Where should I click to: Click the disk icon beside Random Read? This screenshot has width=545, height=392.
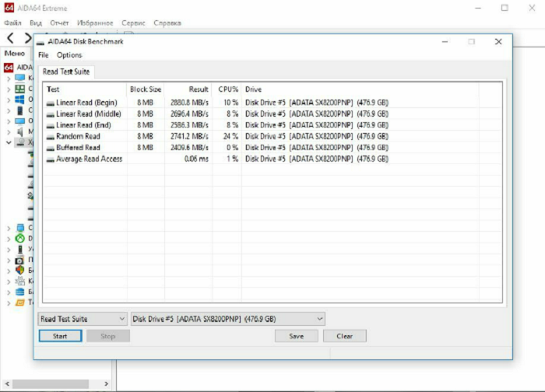pos(51,137)
